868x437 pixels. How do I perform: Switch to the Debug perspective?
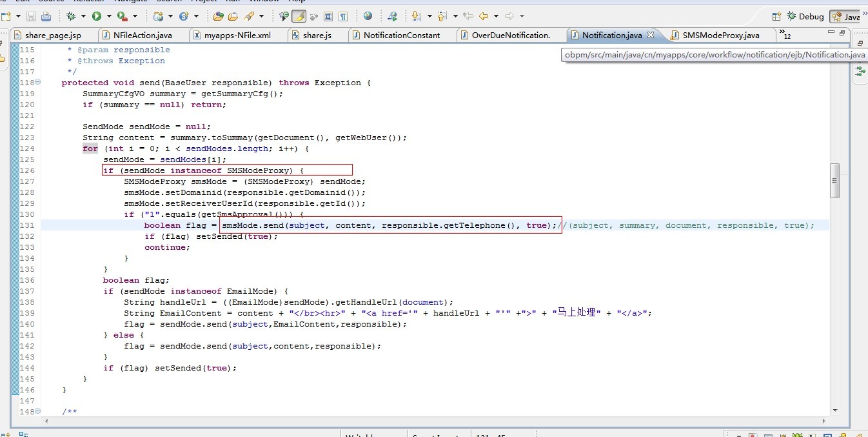coord(805,17)
